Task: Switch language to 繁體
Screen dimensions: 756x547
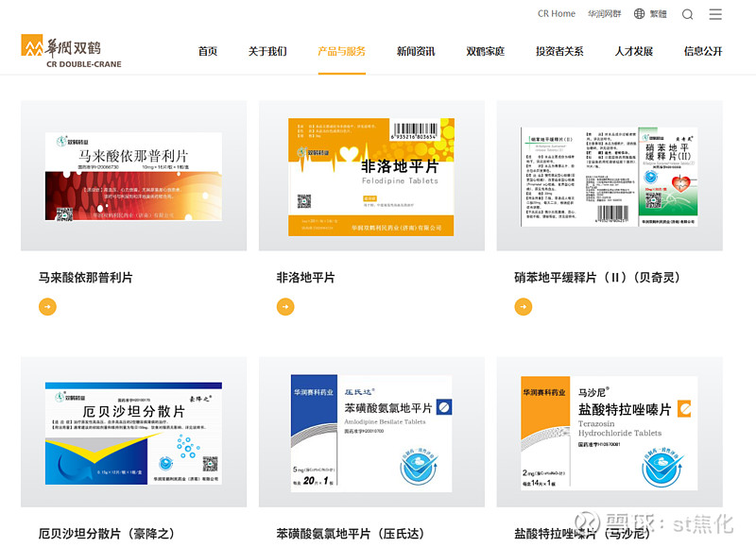Action: pos(658,14)
